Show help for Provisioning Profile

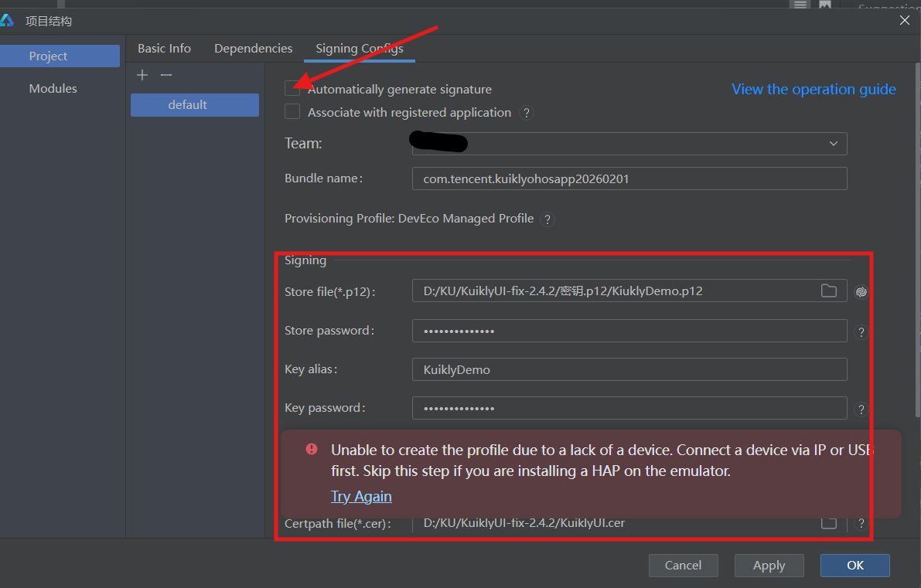tap(547, 219)
